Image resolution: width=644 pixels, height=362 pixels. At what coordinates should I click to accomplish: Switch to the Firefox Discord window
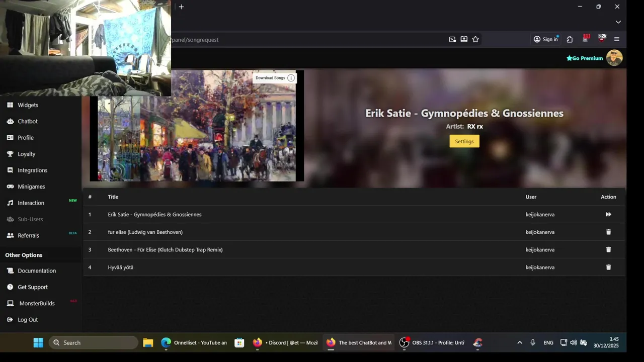click(285, 342)
